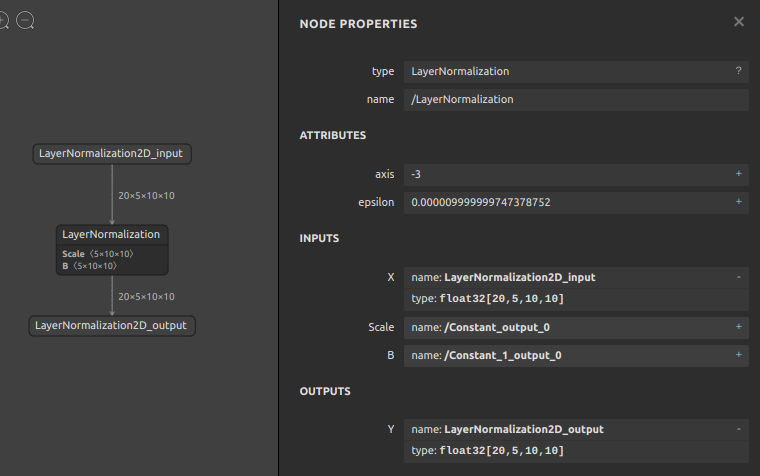Click the /Constant_1_output_0 B name field
Image resolution: width=760 pixels, height=476 pixels.
[565, 355]
